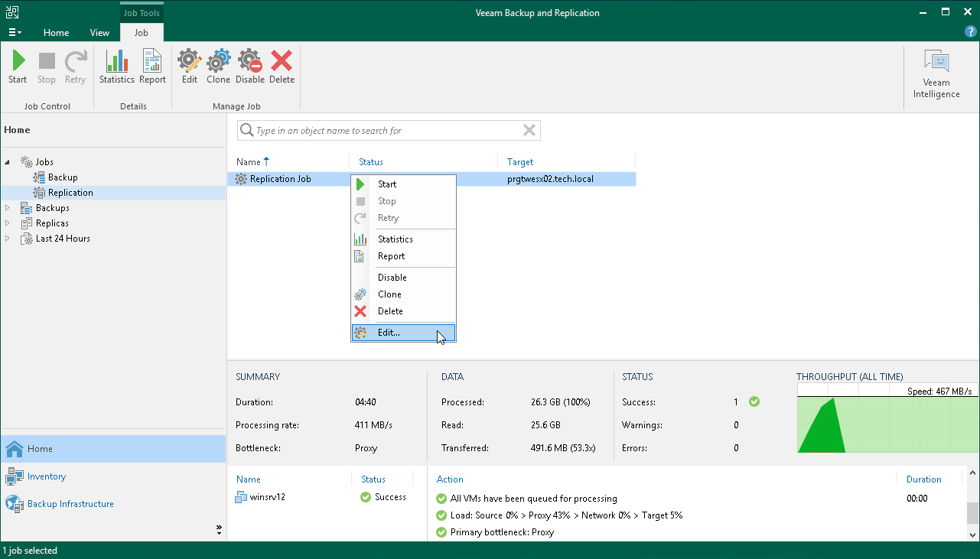The width and height of the screenshot is (980, 559).
Task: Switch to the Home ribbon tab
Action: click(56, 32)
